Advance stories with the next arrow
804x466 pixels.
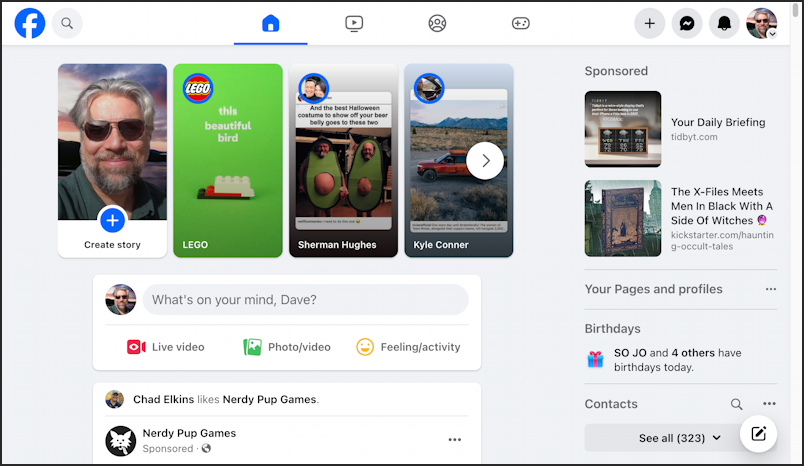[x=485, y=161]
